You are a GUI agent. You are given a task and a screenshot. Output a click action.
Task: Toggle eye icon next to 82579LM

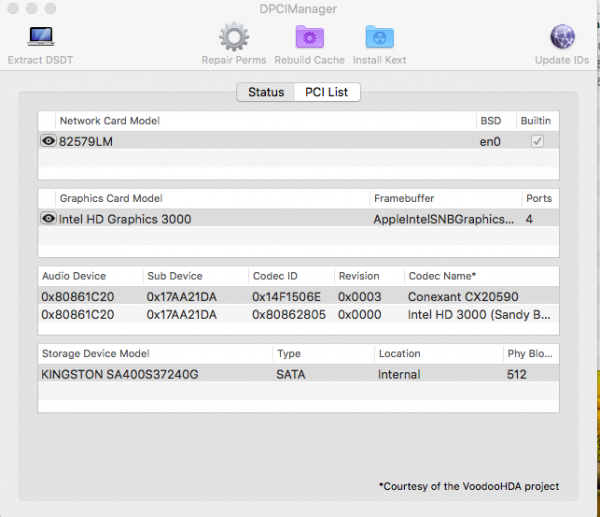[x=48, y=141]
